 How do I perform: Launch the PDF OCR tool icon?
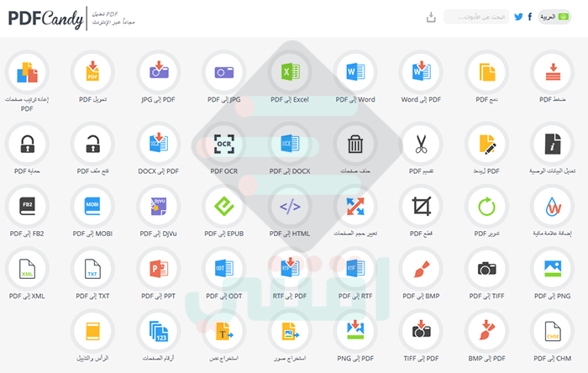[224, 144]
